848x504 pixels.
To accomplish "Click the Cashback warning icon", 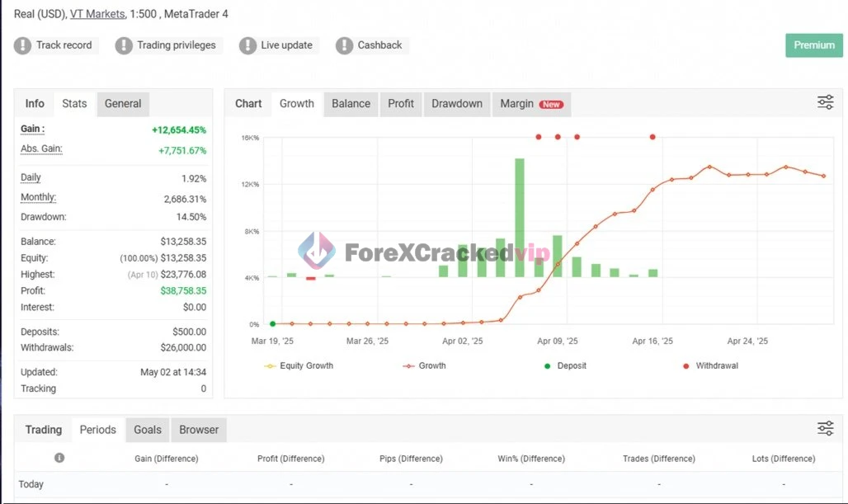I will pyautogui.click(x=344, y=45).
